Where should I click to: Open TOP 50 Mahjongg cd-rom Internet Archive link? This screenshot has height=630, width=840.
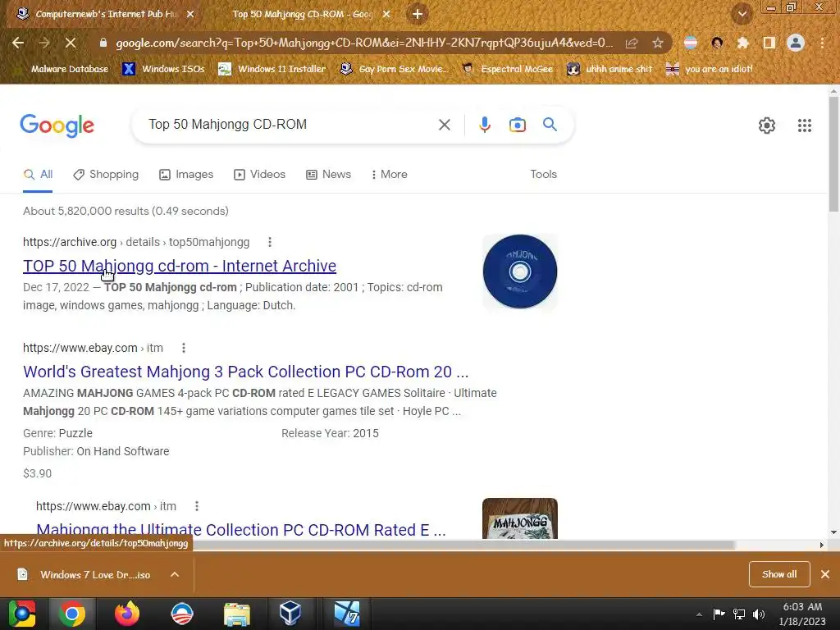(x=180, y=266)
